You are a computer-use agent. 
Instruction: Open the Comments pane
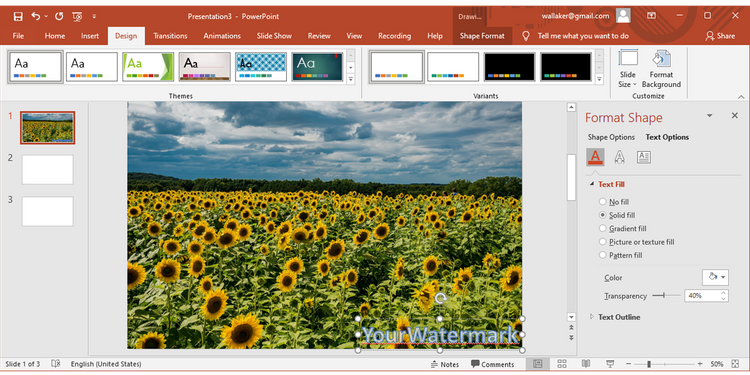coord(493,364)
